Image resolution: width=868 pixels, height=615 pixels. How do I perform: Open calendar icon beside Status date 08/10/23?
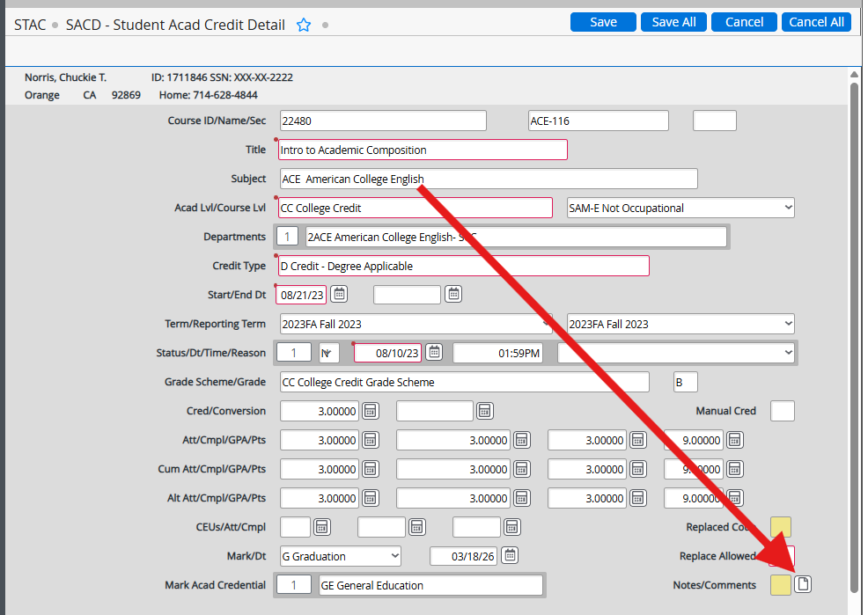pos(434,353)
